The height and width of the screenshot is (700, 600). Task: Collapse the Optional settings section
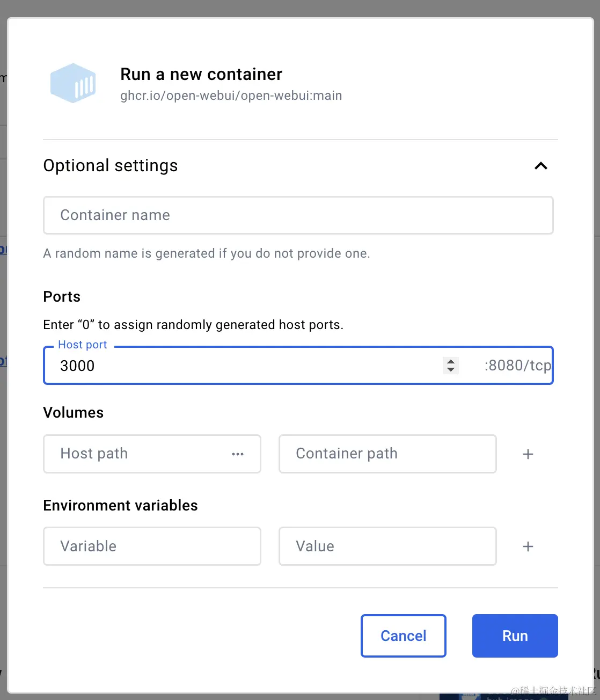tap(541, 166)
